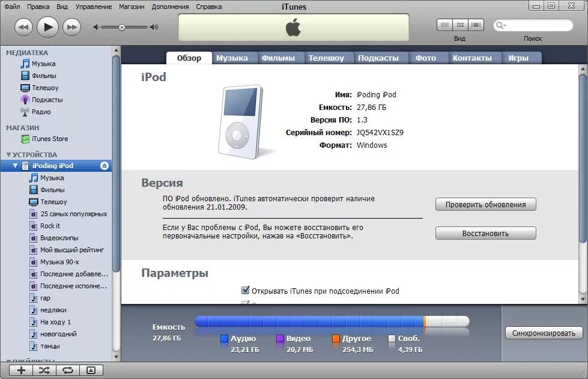Image resolution: width=588 pixels, height=379 pixels.
Task: Open the Правка menu
Action: click(x=38, y=7)
